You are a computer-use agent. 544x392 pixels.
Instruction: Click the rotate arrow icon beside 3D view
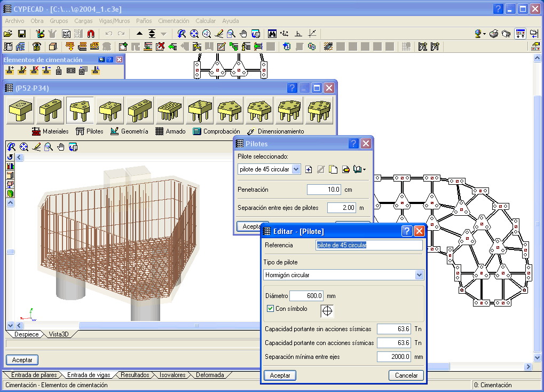point(10,157)
